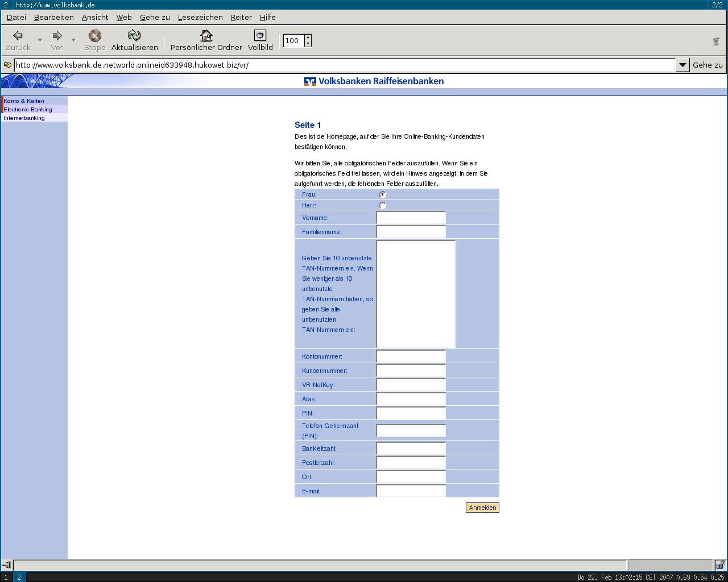This screenshot has height=582, width=728.
Task: Click the Ort input field
Action: coord(411,477)
